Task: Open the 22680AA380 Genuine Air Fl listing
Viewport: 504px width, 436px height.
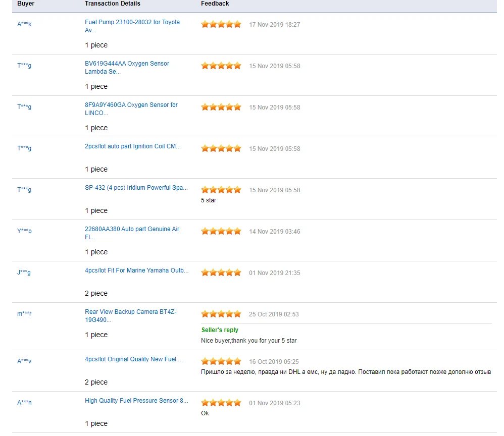Action: [x=132, y=233]
